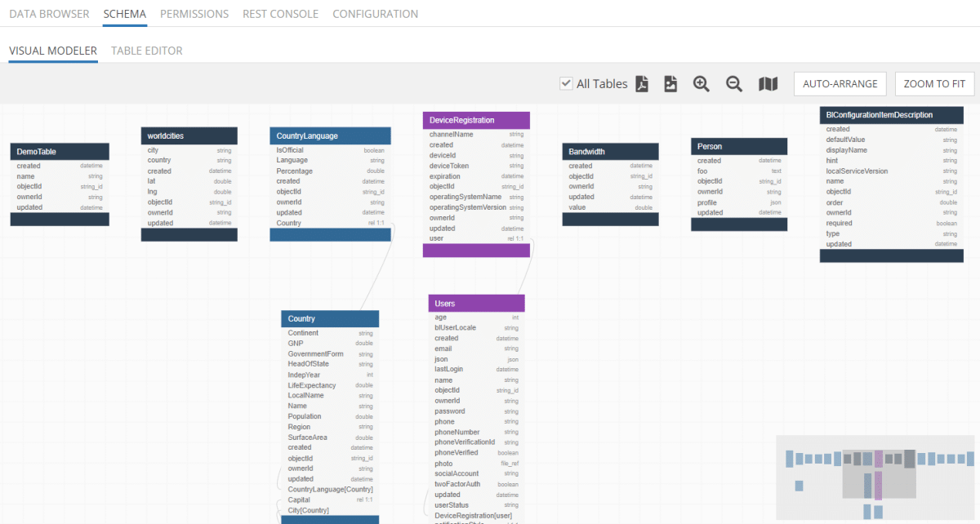Open the REST CONSOLE tab
Screen dimensions: 980x524
click(x=280, y=14)
